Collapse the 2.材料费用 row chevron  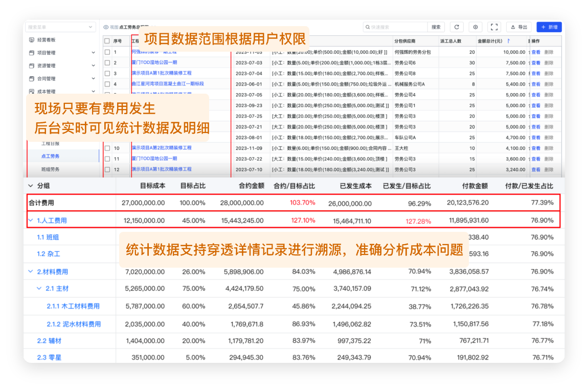click(30, 271)
